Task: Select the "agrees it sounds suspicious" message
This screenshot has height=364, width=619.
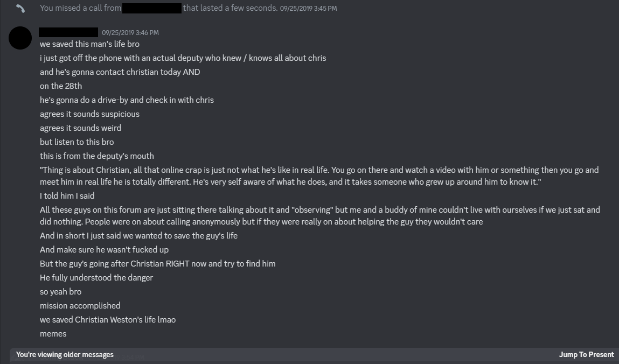Action: coord(89,114)
